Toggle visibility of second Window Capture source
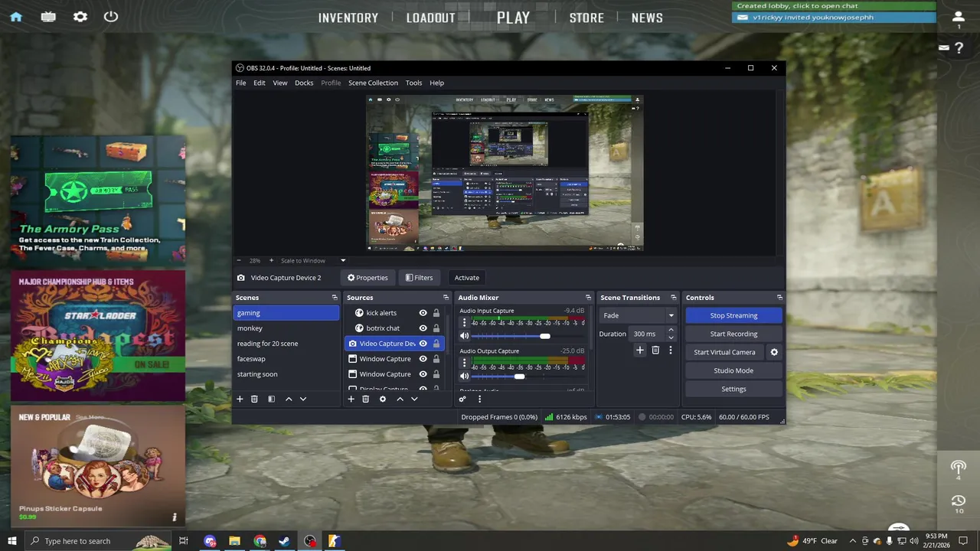 [423, 373]
